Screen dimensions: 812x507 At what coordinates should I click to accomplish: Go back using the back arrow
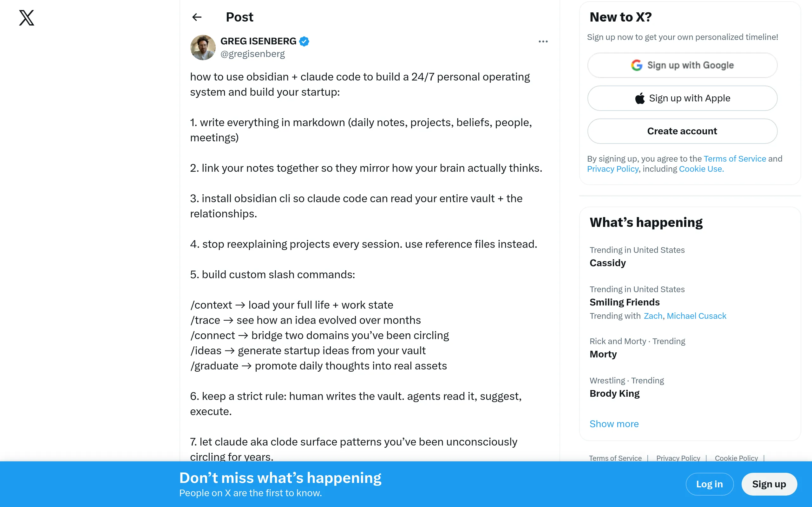pos(196,17)
